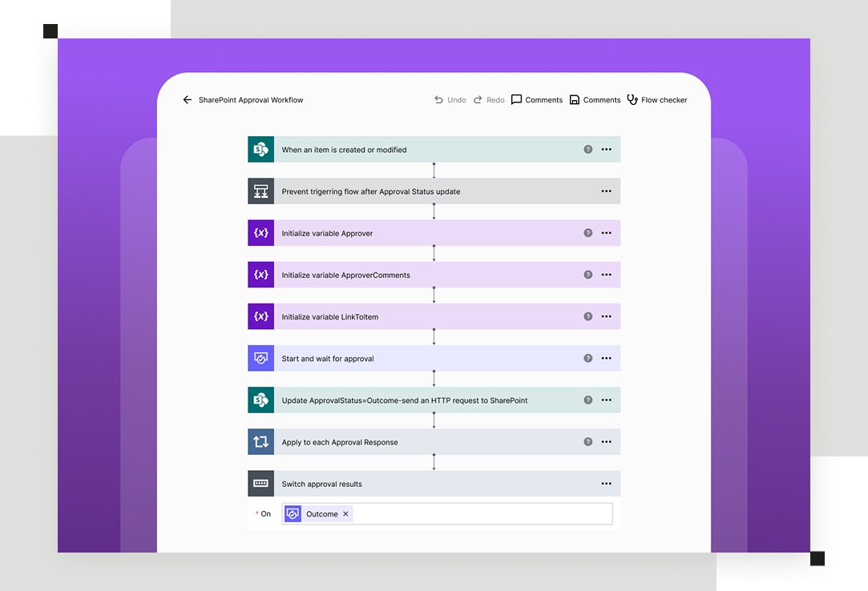This screenshot has width=868, height=591.
Task: Click Undo in the top toolbar
Action: pyautogui.click(x=450, y=100)
